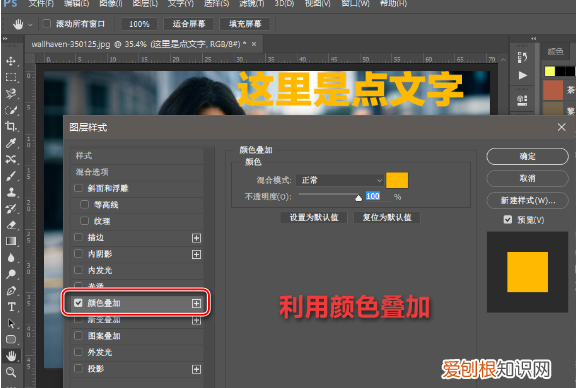Screen dimensions: 576x388
Task: Add another 描边 effect with plus
Action: [x=197, y=238]
